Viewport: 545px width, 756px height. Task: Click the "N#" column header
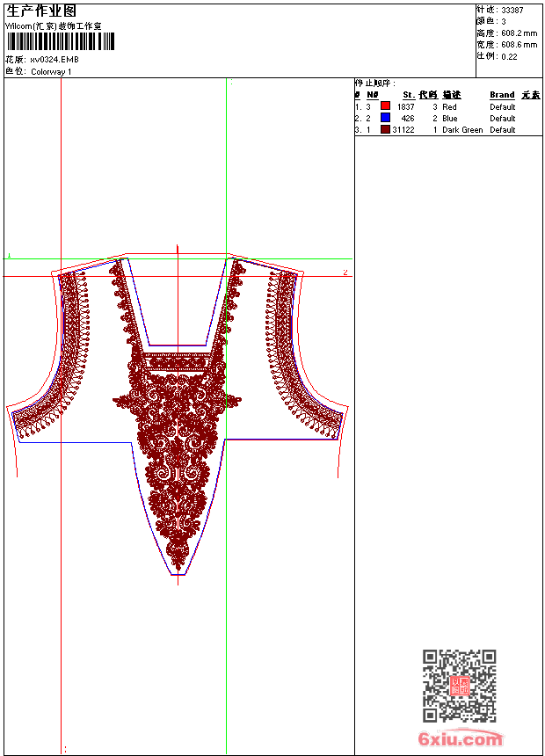click(373, 95)
